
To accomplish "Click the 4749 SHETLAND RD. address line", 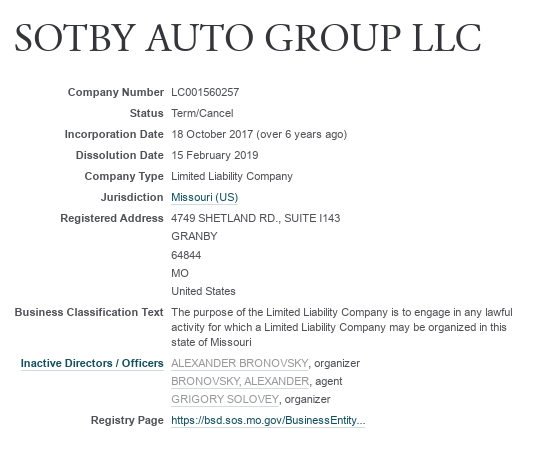I will (x=255, y=218).
